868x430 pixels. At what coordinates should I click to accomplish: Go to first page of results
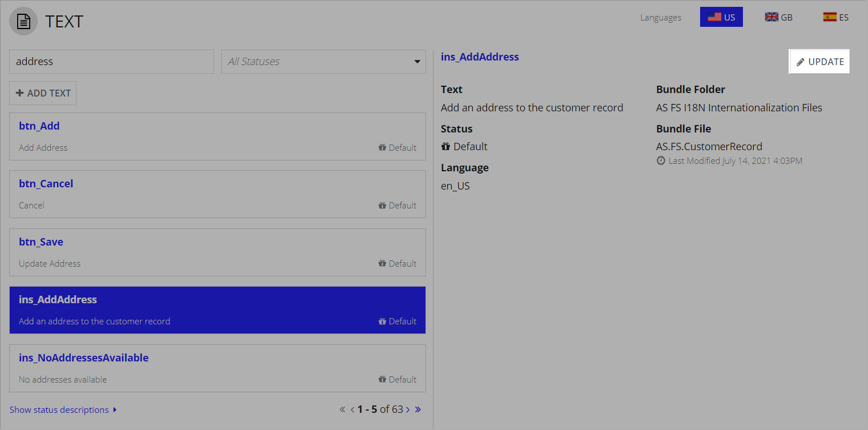coord(342,409)
